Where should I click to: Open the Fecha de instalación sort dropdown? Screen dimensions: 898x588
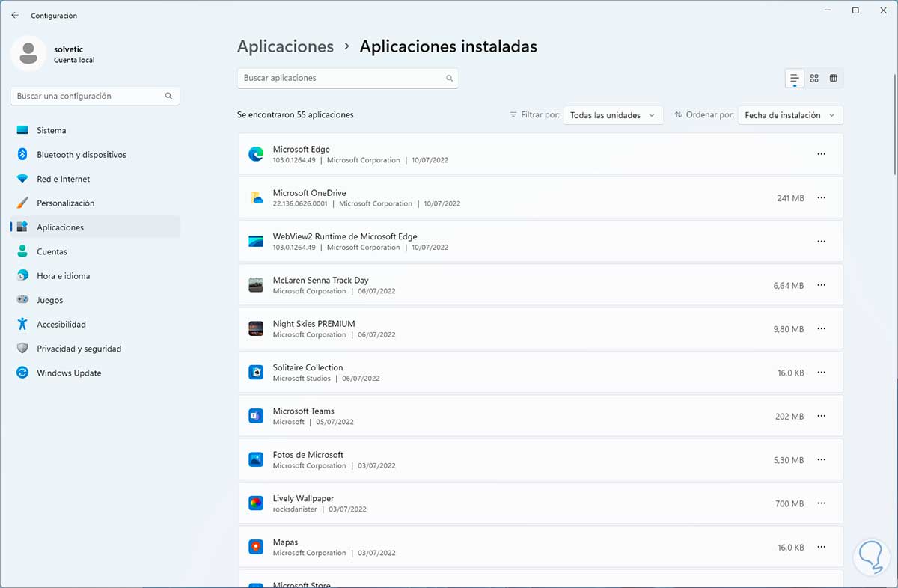790,115
